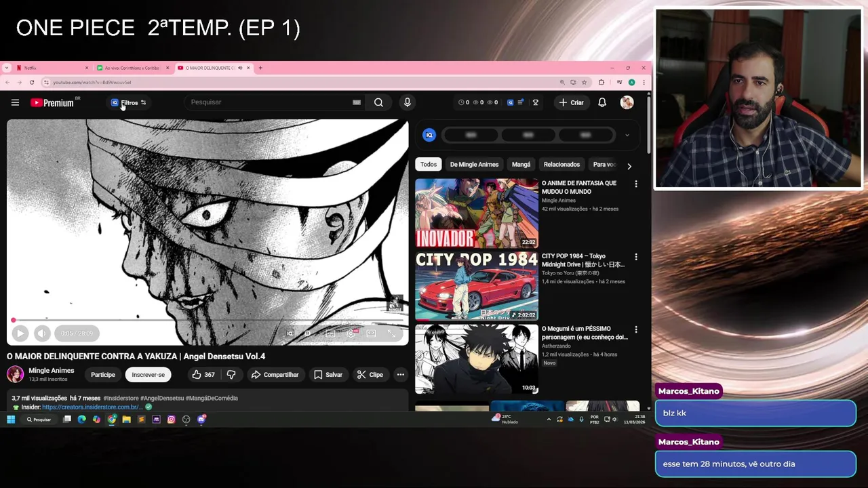Reload the page
Image resolution: width=868 pixels, height=488 pixels.
tap(31, 82)
